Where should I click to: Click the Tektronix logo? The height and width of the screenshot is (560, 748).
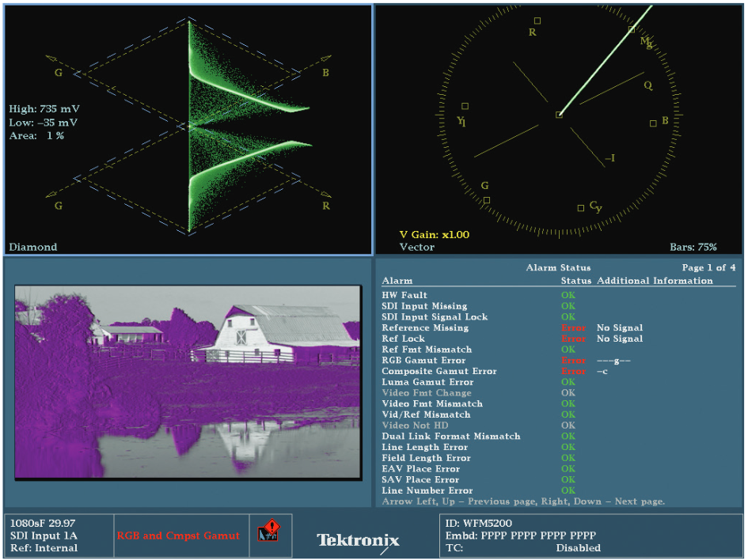(359, 540)
